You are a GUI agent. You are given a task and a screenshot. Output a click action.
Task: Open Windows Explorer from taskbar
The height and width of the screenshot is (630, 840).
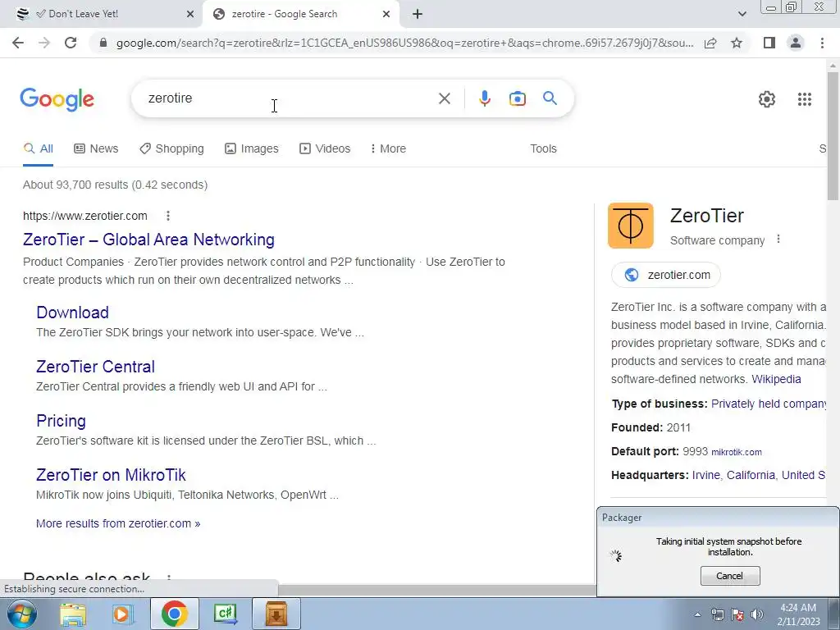(x=73, y=614)
